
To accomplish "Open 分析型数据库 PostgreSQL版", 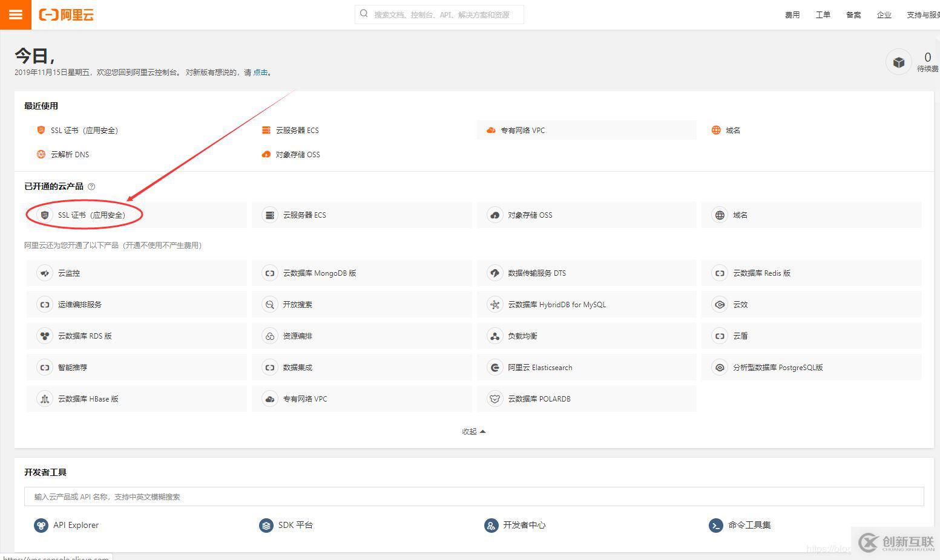I will (812, 368).
